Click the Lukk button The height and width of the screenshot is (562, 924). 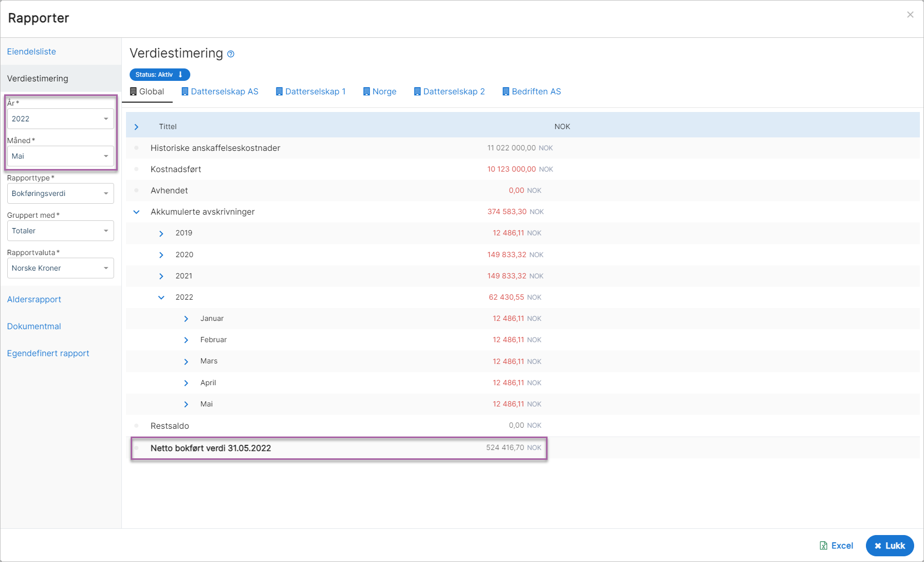click(x=890, y=545)
